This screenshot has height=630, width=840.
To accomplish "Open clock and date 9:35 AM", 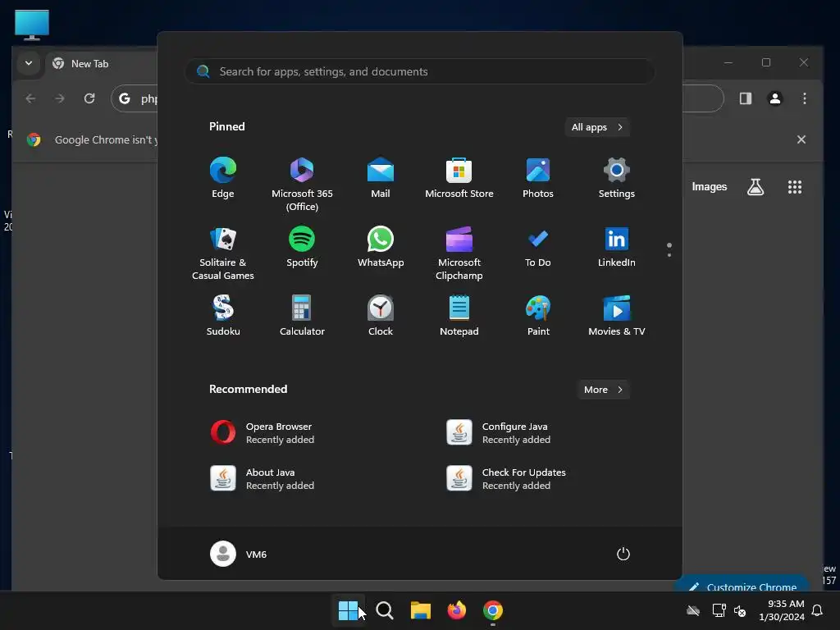I will 782,610.
